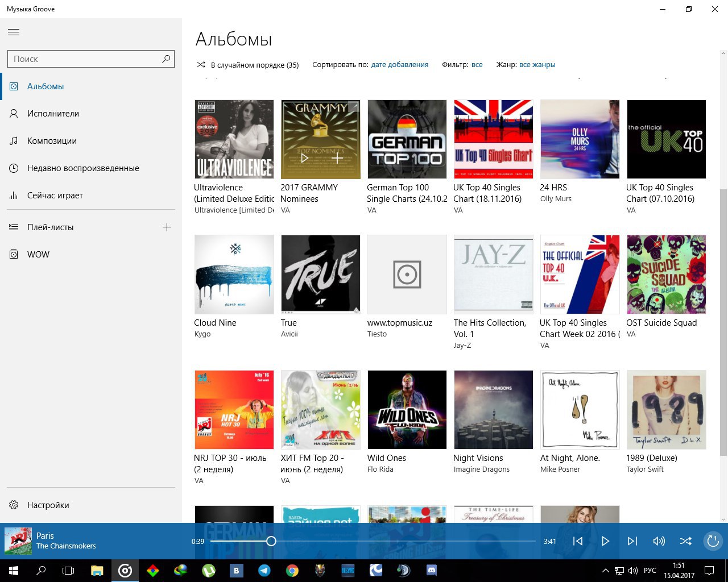Open Композиции list
728x582 pixels.
click(91, 141)
